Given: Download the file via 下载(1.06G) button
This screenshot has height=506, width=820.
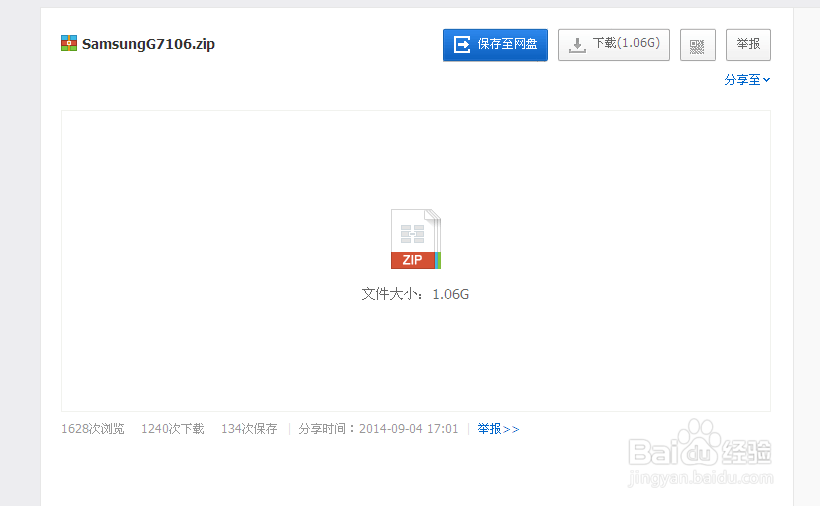Looking at the screenshot, I should [x=614, y=45].
